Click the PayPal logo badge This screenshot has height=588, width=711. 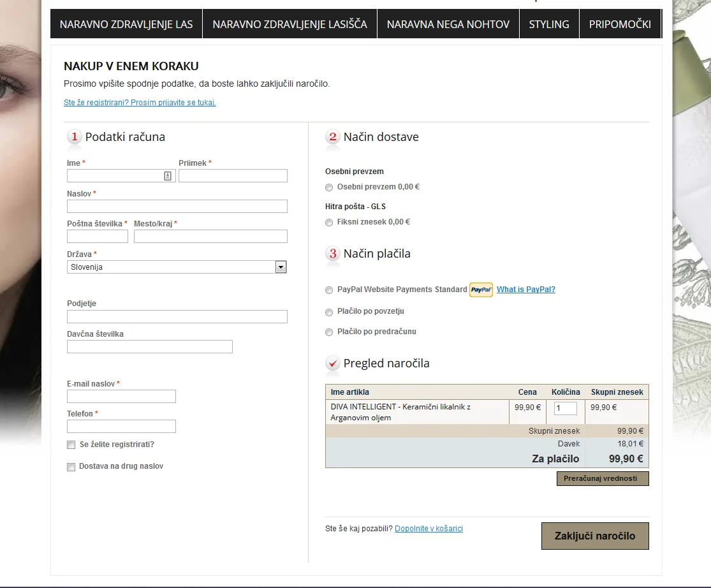click(481, 290)
